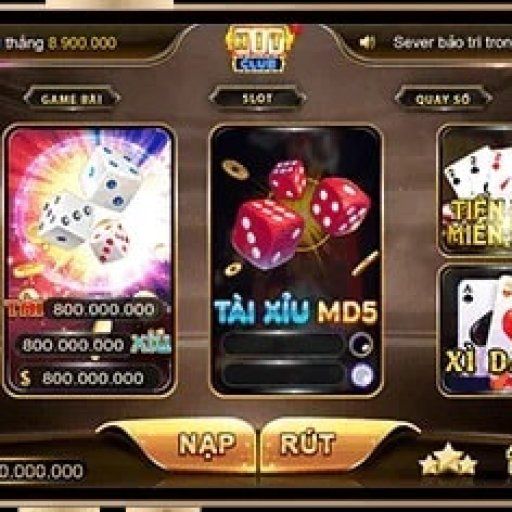Viewport: 512px width, 512px height.
Task: Open the Tiến Lên Miền Nam card game
Action: point(475,191)
